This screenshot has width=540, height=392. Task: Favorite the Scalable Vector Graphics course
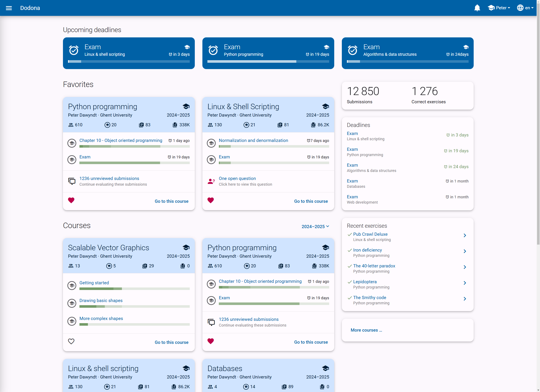[71, 341]
